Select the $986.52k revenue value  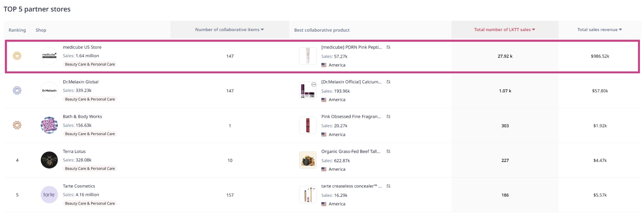(x=600, y=56)
